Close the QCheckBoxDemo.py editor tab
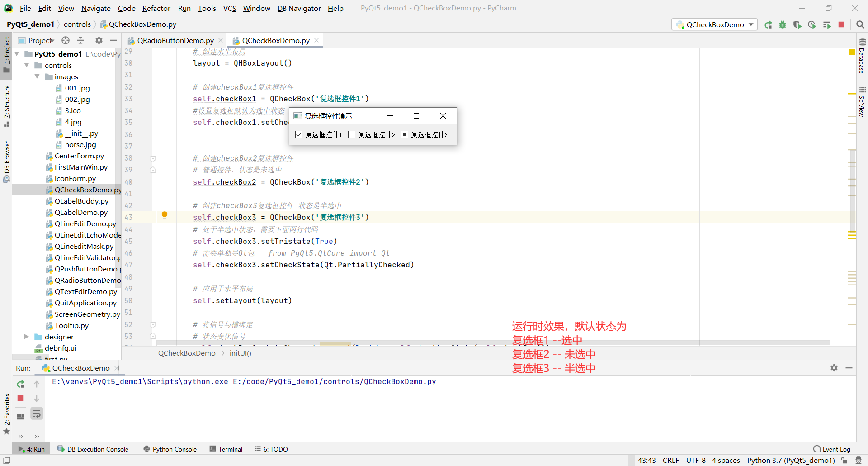868x466 pixels. (x=316, y=40)
